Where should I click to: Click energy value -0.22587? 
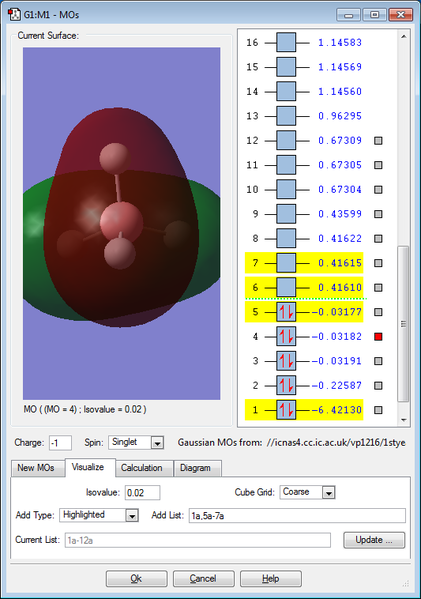click(x=336, y=385)
